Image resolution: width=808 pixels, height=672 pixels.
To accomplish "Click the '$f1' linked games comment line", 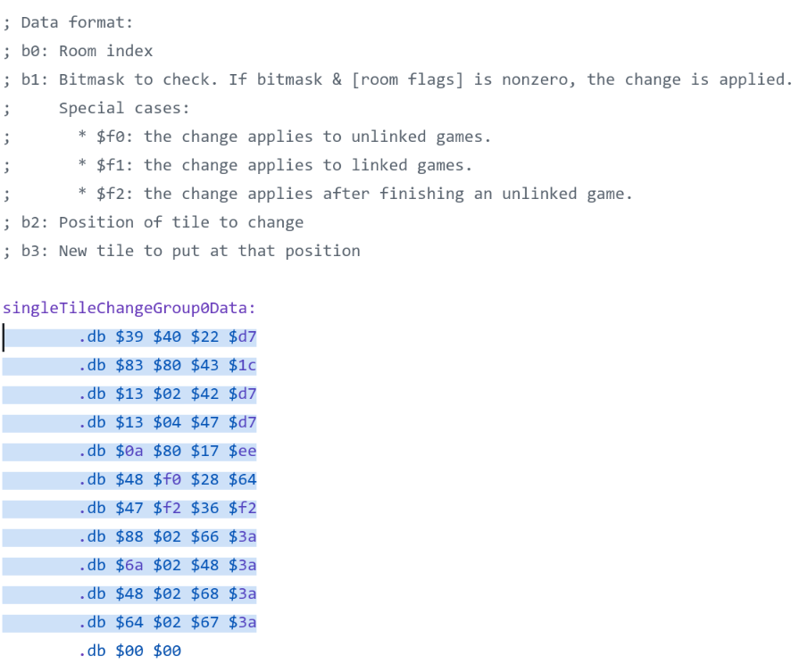I will (x=275, y=165).
